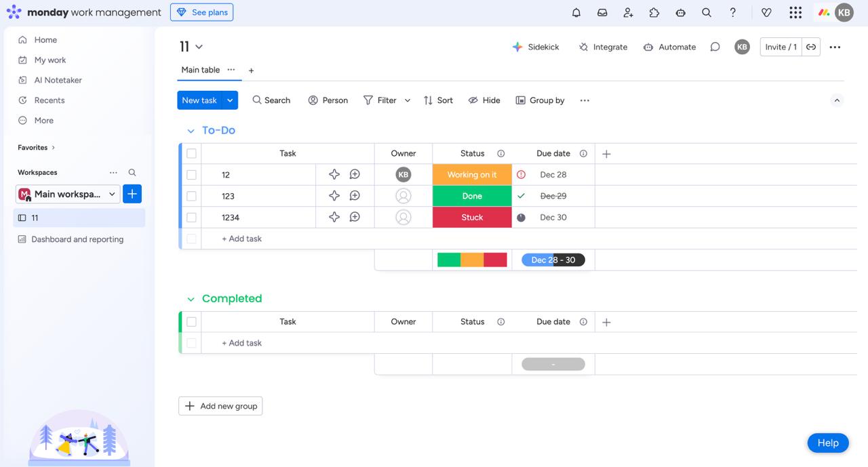Open New task dropdown arrow
The height and width of the screenshot is (467, 868).
coord(230,100)
